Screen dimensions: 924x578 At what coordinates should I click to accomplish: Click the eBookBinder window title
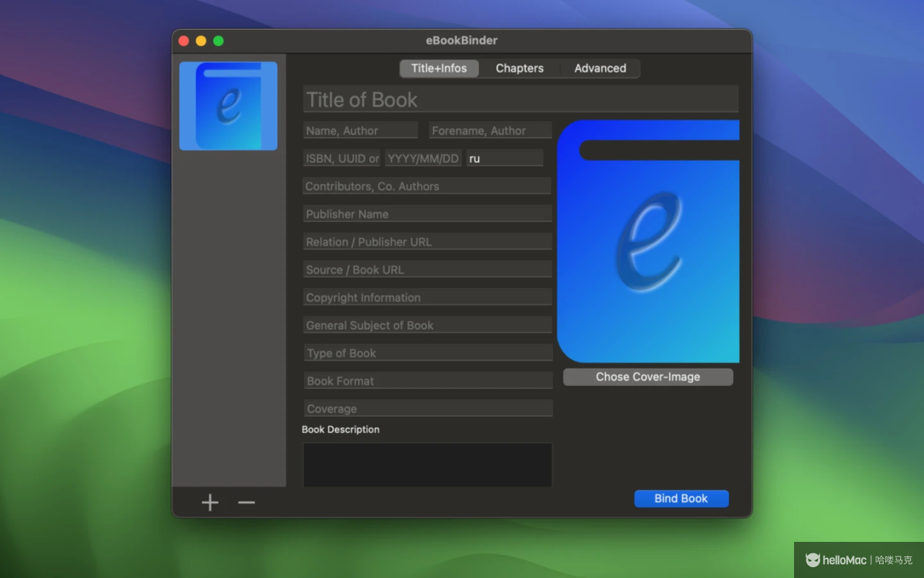(x=462, y=40)
